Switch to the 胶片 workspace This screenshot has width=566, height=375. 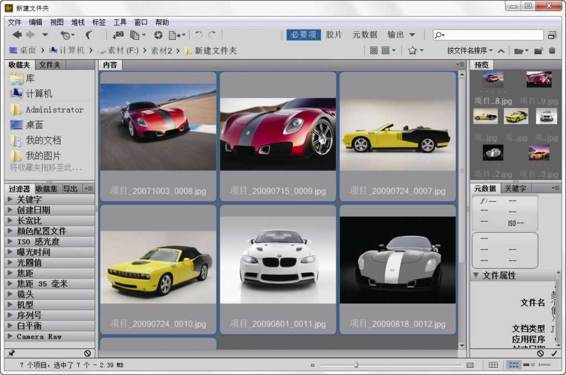tap(334, 35)
